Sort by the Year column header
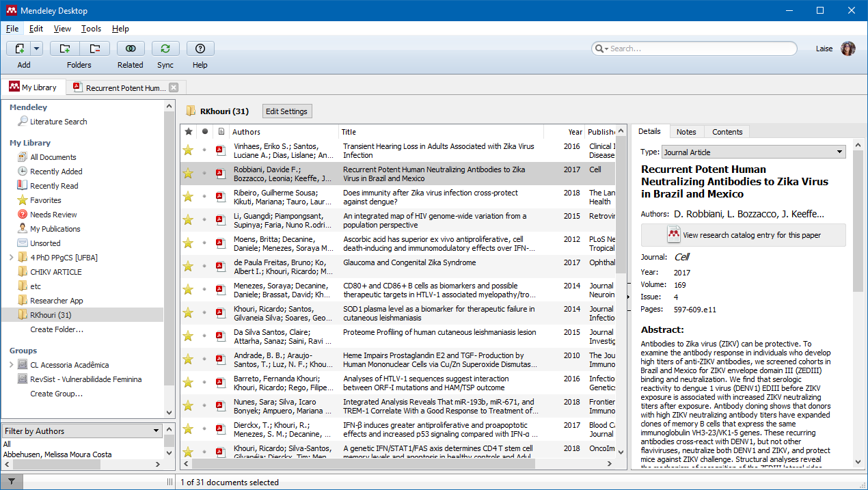The width and height of the screenshot is (868, 490). pos(575,132)
